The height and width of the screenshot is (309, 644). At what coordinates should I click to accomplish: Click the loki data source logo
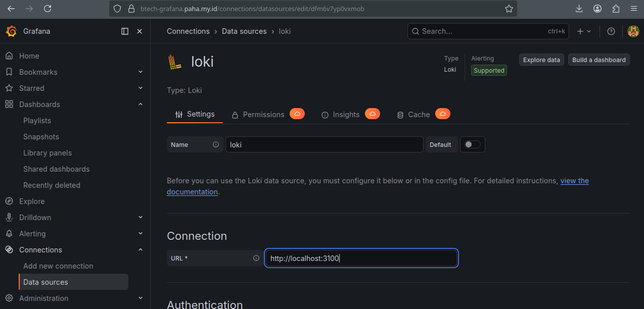click(175, 62)
